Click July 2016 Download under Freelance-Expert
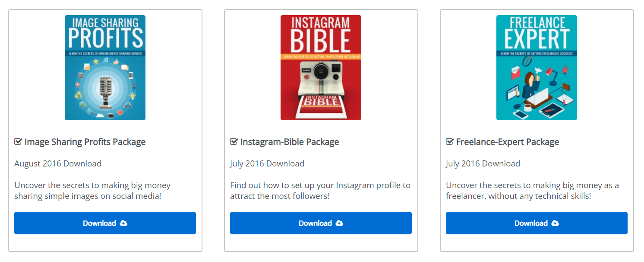The height and width of the screenshot is (262, 644). tap(483, 163)
